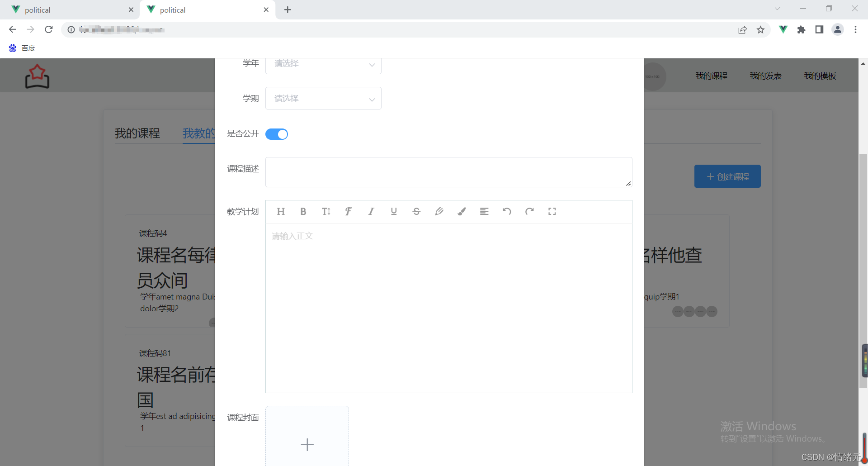
Task: Apply heading style in the editor toolbar
Action: point(281,211)
